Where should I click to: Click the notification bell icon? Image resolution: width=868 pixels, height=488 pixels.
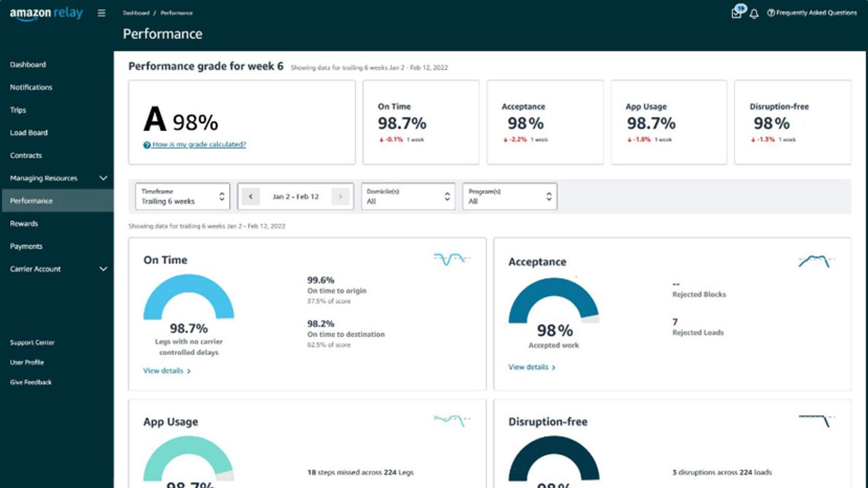754,13
